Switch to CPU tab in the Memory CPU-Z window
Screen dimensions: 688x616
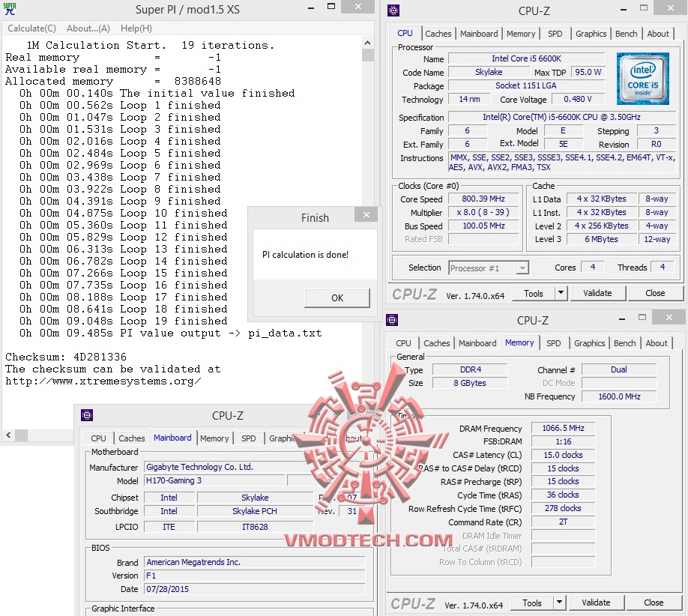[x=403, y=343]
